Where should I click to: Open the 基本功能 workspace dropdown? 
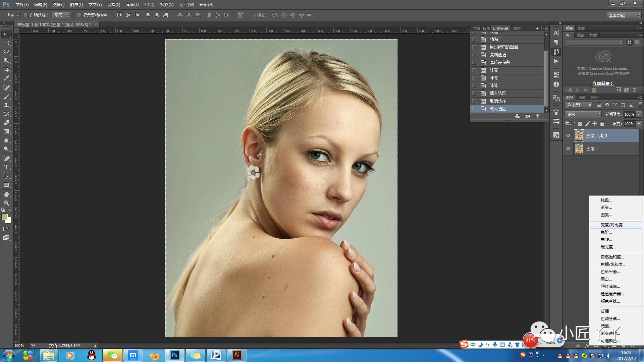tap(624, 15)
